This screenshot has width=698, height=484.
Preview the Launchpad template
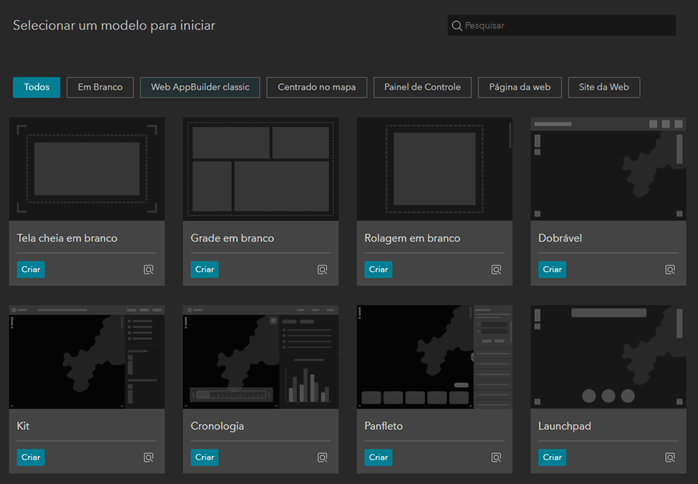669,457
